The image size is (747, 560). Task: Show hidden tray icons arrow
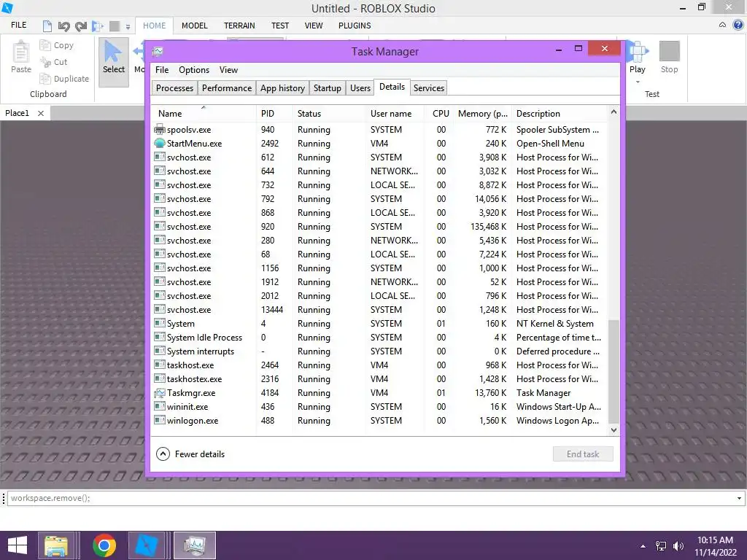[x=643, y=546]
